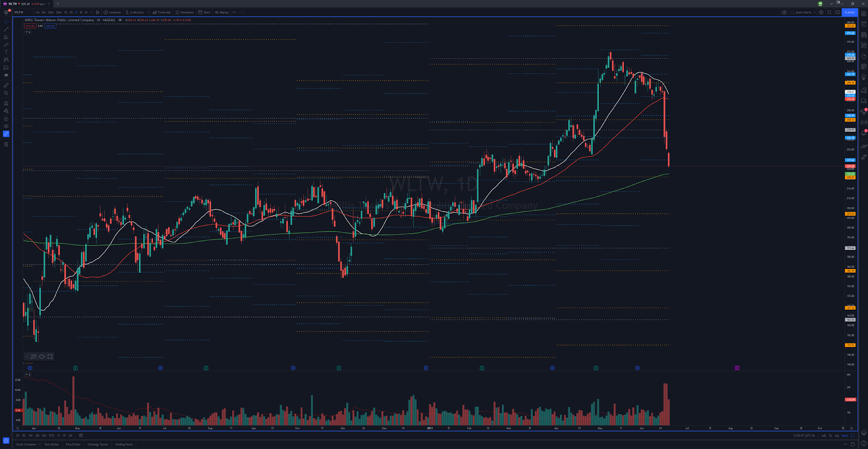This screenshot has height=449, width=868.
Task: Click the purple marker on the time axis
Action: click(x=737, y=368)
